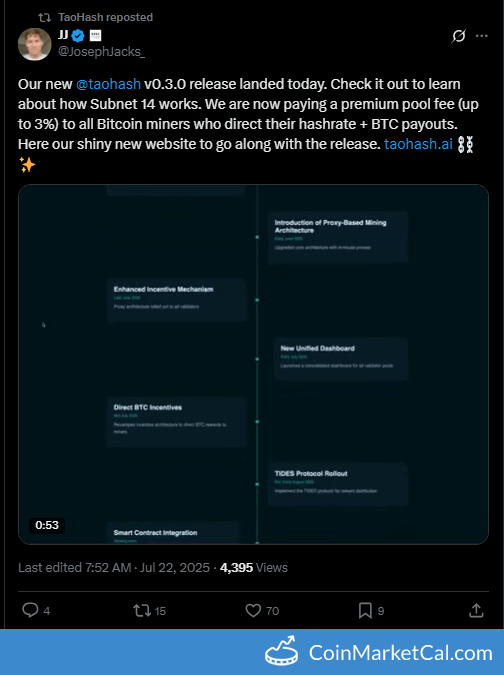Click the blue verified badge
504x675 pixels.
click(x=78, y=36)
